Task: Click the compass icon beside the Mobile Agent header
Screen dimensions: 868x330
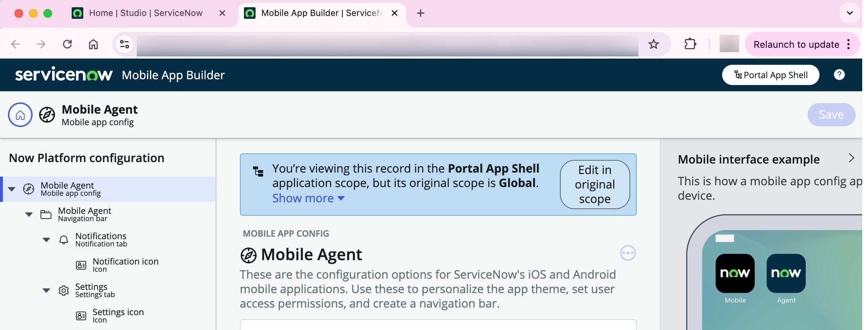Action: (x=47, y=115)
